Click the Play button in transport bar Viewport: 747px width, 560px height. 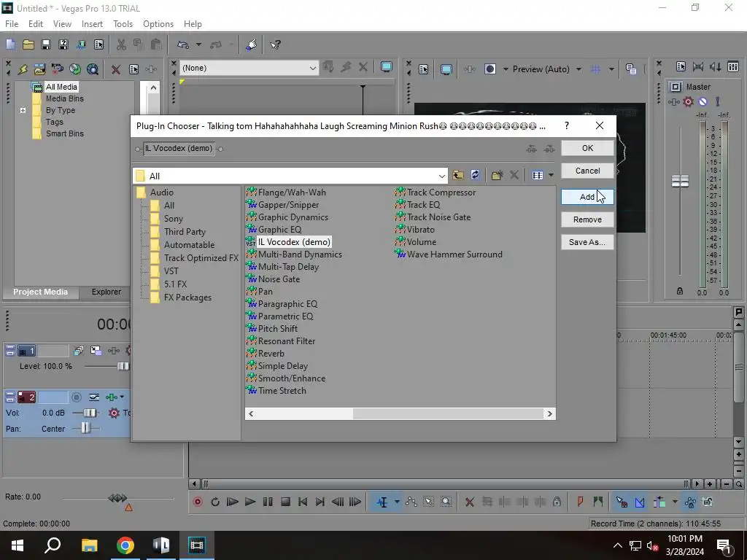click(249, 502)
